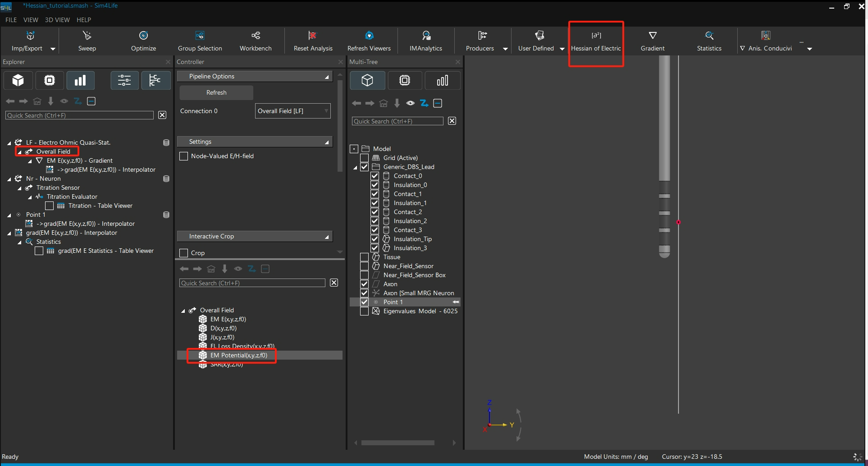
Task: Enable the Node-Valued E/H-field checkbox
Action: point(184,156)
